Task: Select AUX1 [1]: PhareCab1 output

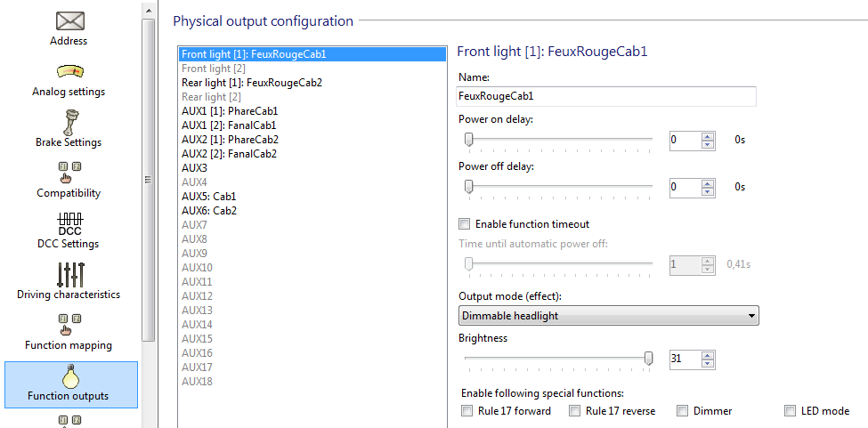Action: click(x=230, y=111)
